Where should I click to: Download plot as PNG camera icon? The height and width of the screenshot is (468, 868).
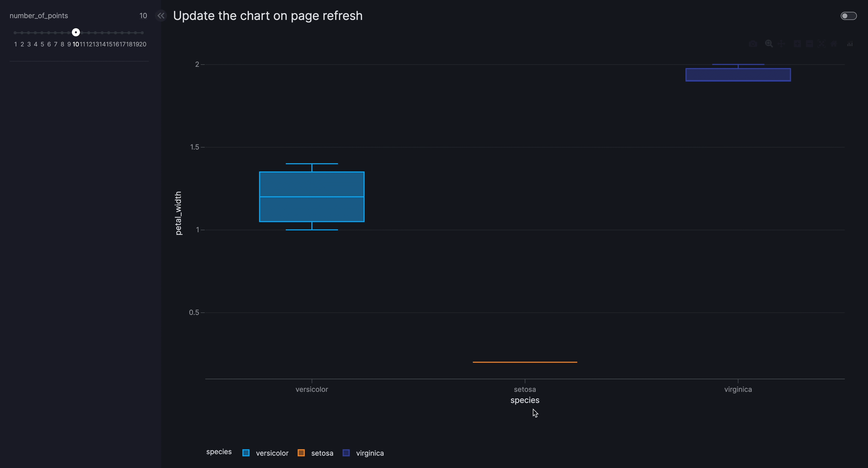[753, 44]
